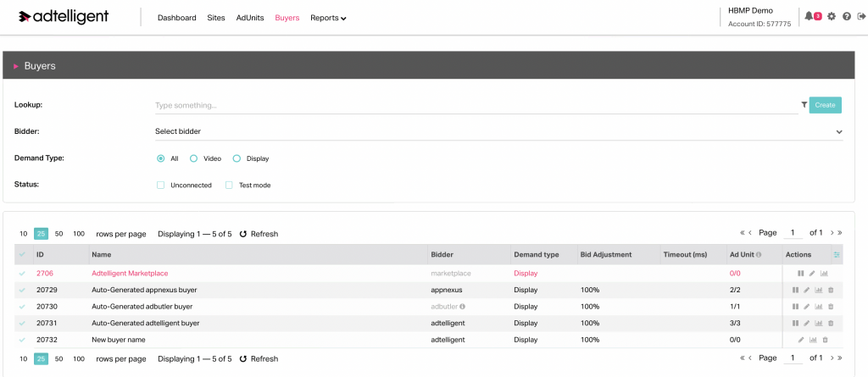The width and height of the screenshot is (868, 377).
Task: Expand the Reports menu
Action: (x=328, y=18)
